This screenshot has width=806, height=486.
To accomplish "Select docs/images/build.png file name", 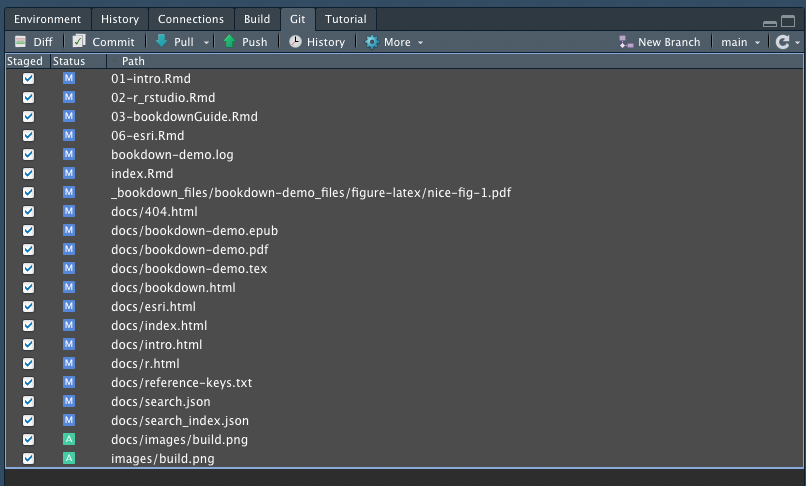I will click(x=179, y=440).
